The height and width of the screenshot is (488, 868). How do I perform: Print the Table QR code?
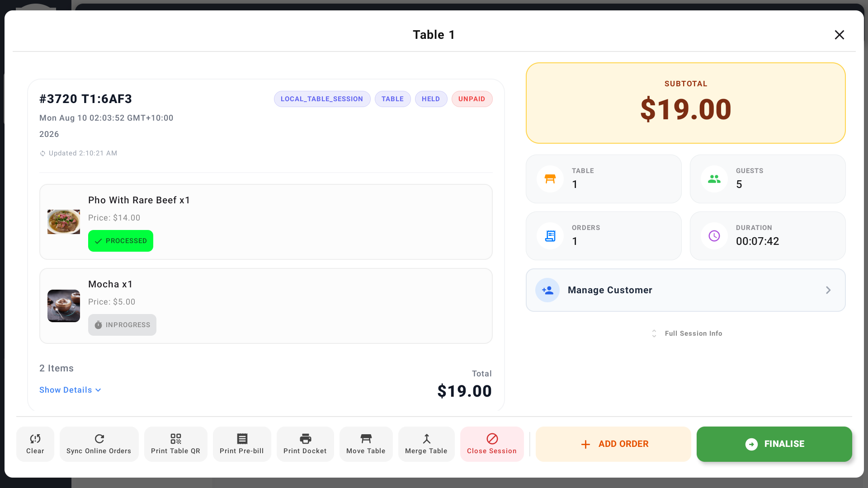(175, 444)
